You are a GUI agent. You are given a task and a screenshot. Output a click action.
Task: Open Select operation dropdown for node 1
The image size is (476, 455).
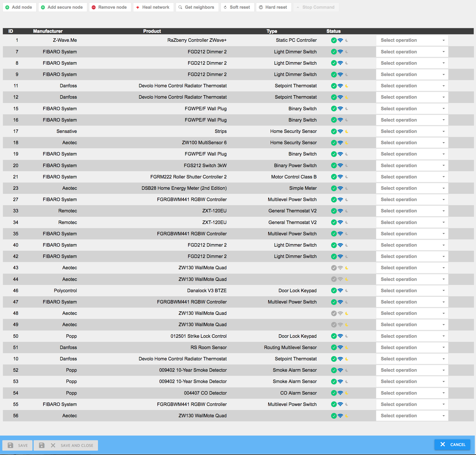pyautogui.click(x=412, y=40)
